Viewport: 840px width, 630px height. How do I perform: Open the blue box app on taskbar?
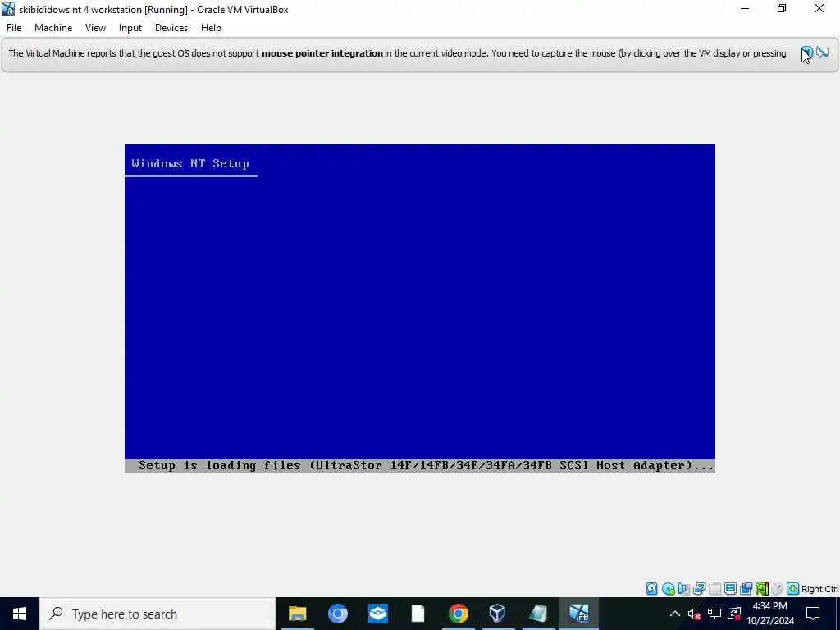pyautogui.click(x=377, y=614)
